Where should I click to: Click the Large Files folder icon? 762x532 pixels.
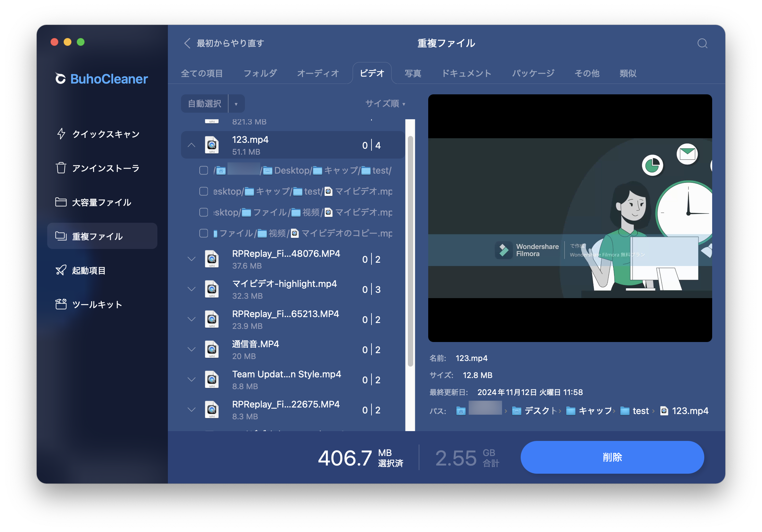[x=61, y=202]
